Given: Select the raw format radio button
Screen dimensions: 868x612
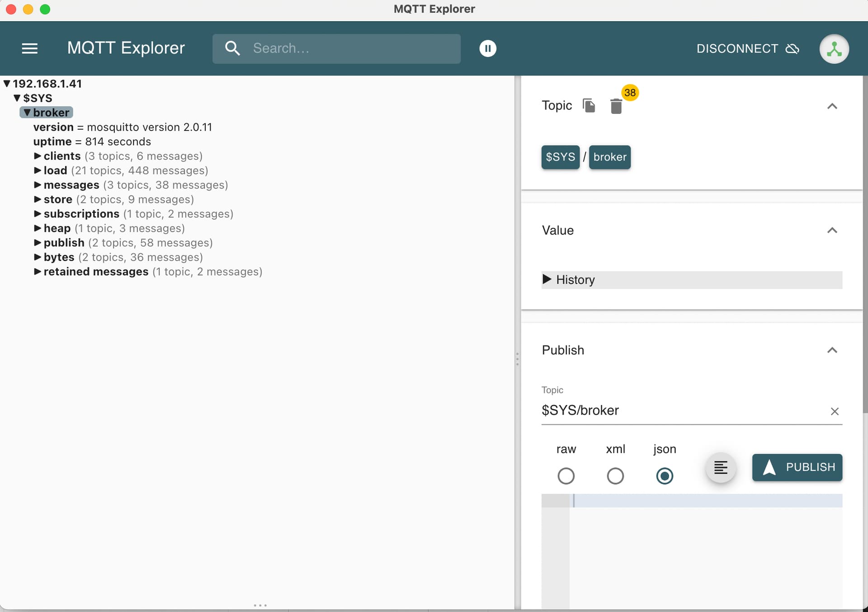Looking at the screenshot, I should coord(566,476).
